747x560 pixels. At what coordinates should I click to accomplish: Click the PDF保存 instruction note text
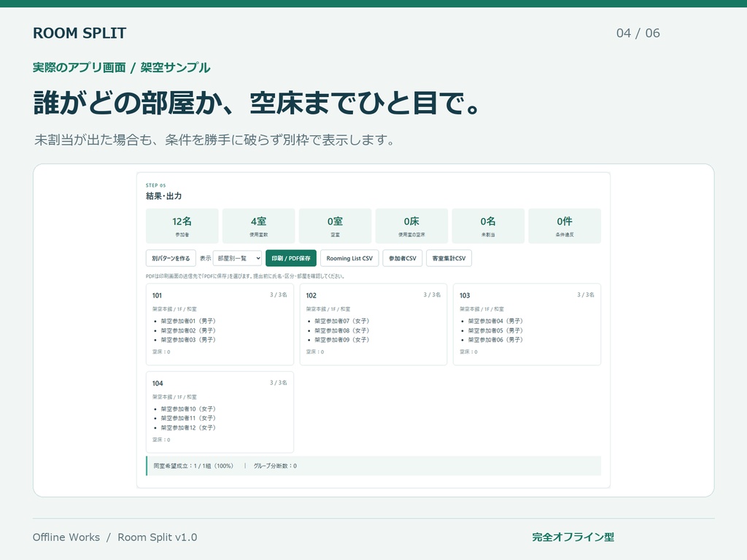[x=245, y=276]
